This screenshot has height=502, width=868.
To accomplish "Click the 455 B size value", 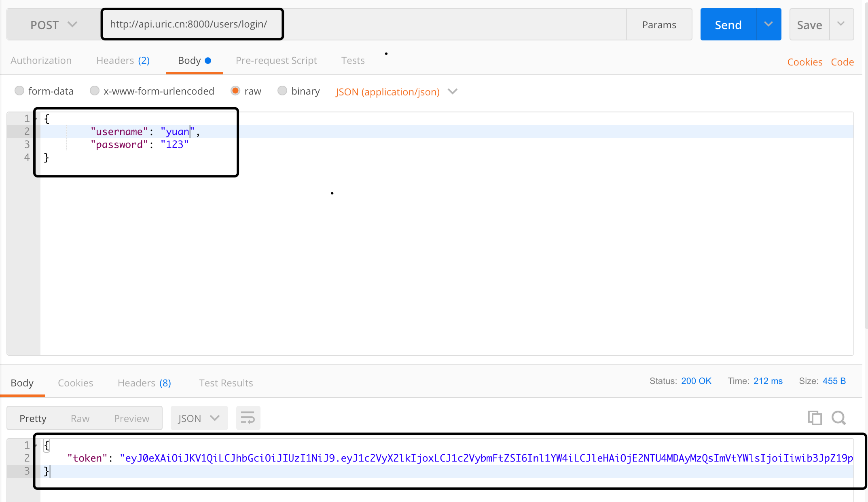I will point(834,381).
